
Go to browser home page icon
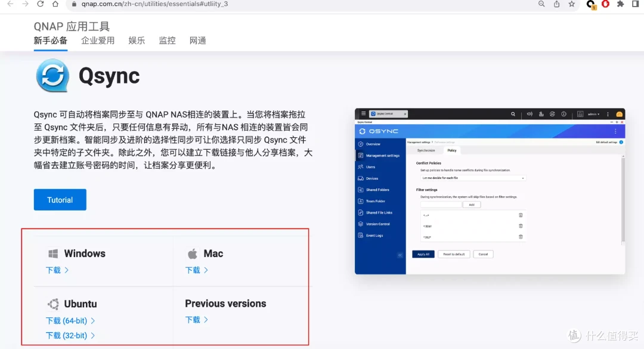[55, 4]
